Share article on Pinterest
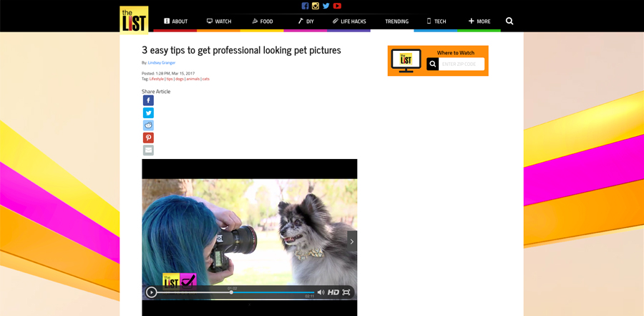The width and height of the screenshot is (644, 316). [x=148, y=138]
